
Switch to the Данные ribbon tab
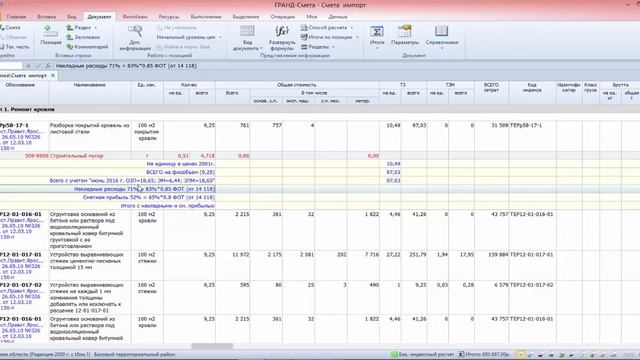pyautogui.click(x=338, y=17)
